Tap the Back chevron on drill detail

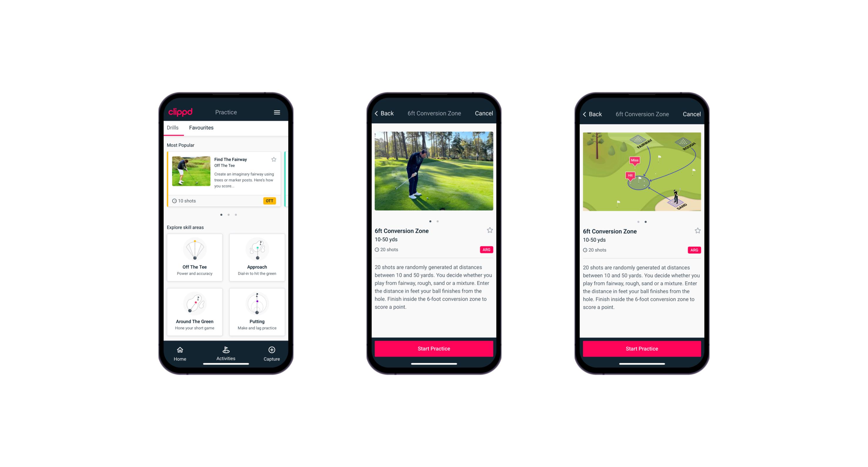pos(380,113)
